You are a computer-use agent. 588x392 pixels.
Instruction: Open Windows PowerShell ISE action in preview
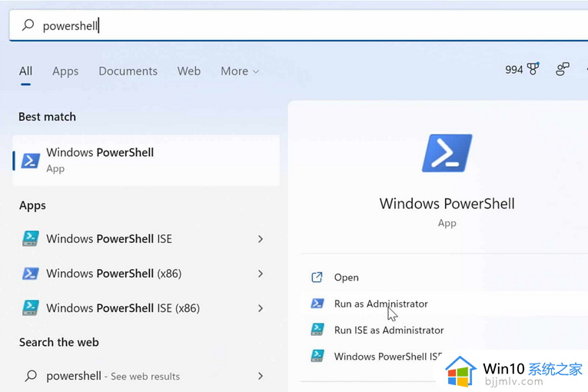(x=388, y=356)
